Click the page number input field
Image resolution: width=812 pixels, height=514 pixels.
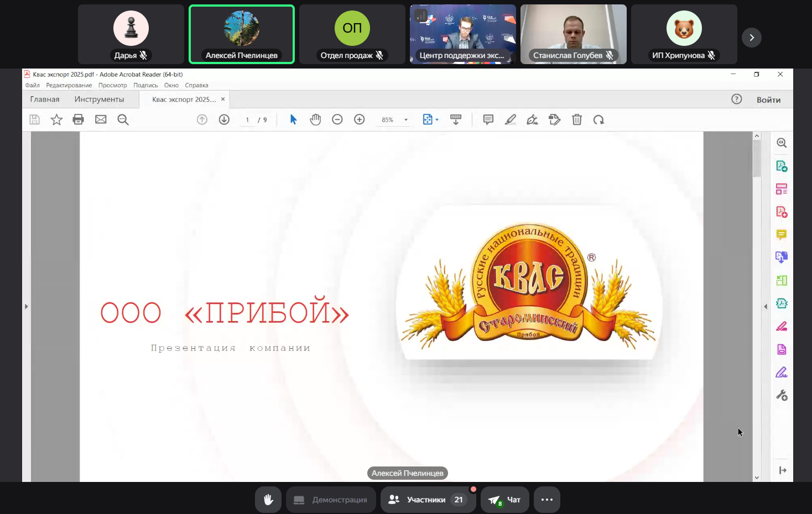[247, 120]
